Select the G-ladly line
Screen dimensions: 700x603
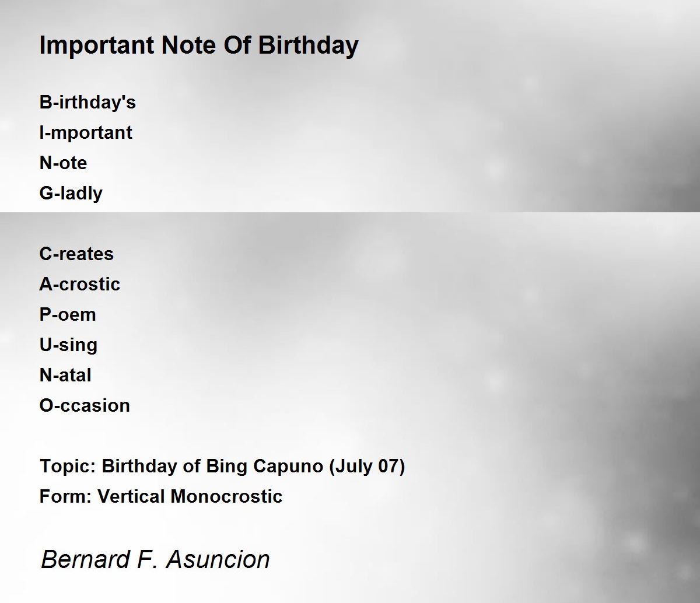coord(71,193)
